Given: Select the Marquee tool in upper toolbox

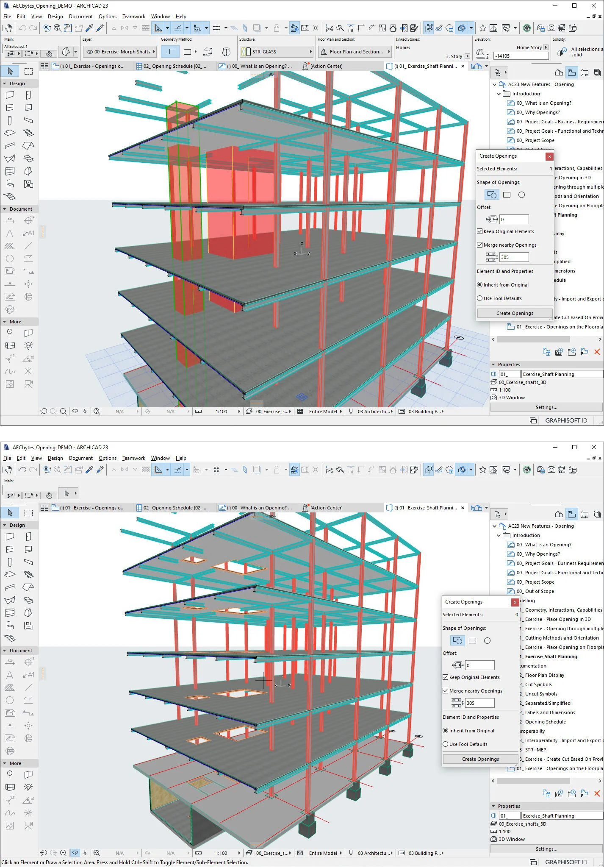Looking at the screenshot, I should 28,71.
